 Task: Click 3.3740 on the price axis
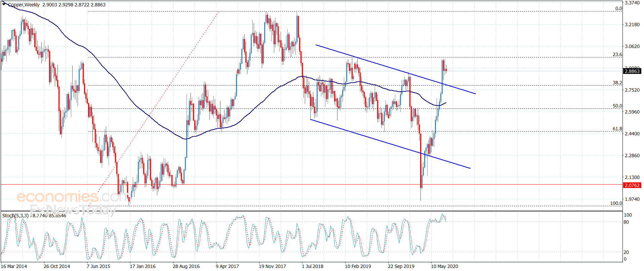click(x=632, y=3)
